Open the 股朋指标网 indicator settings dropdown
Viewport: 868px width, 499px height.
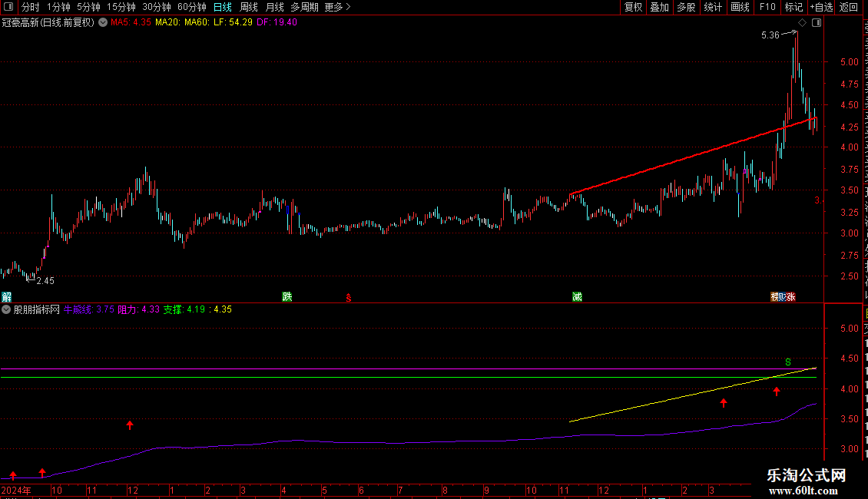point(6,310)
